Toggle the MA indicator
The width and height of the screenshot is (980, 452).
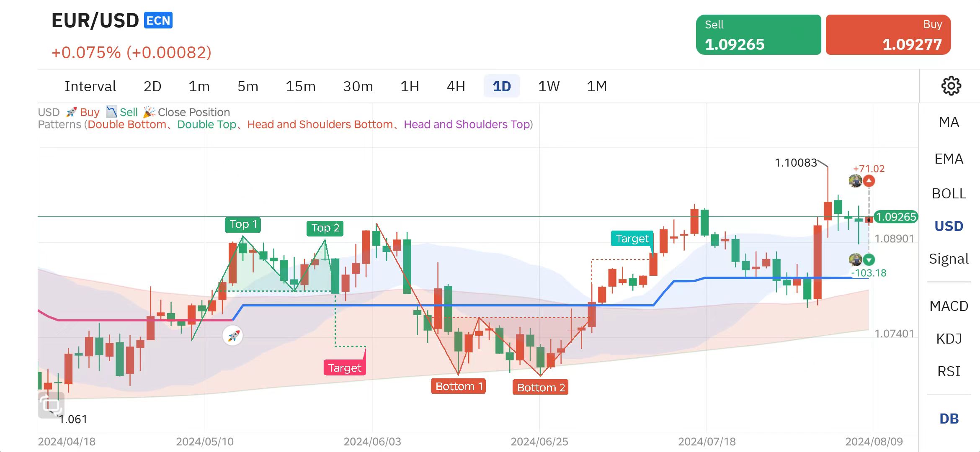949,122
